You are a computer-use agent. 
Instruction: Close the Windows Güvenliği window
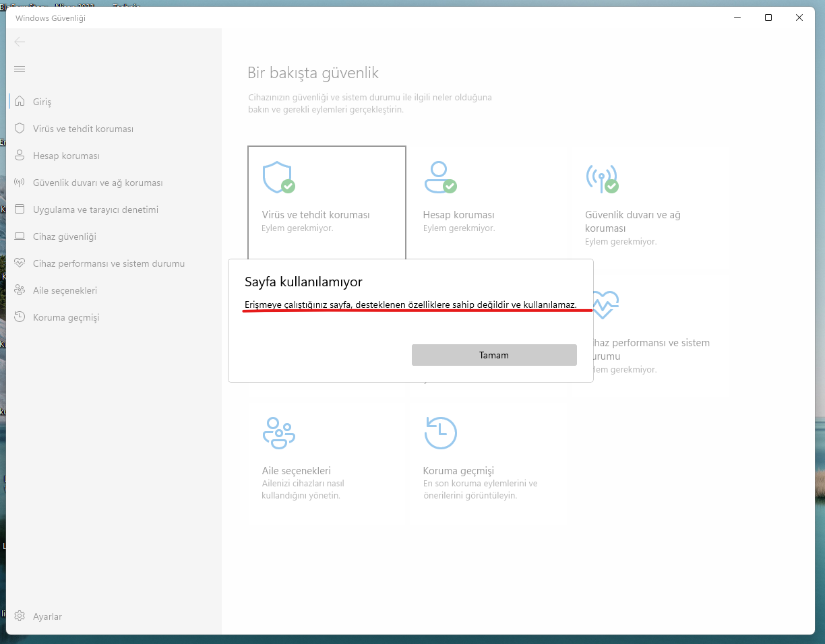pos(799,18)
